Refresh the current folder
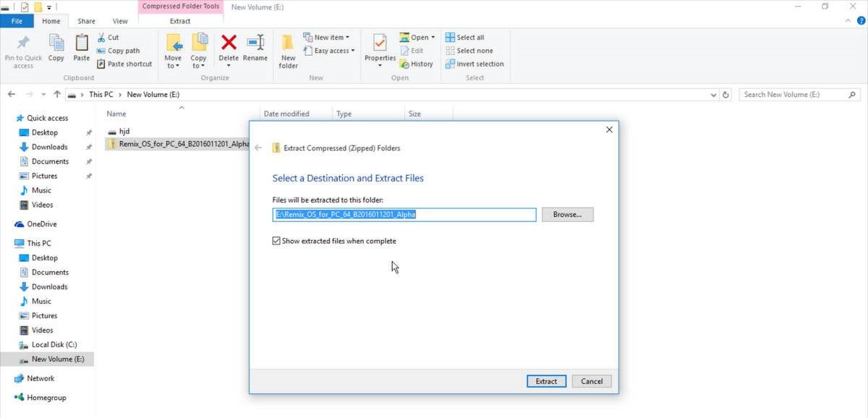The width and height of the screenshot is (868, 418). [726, 95]
